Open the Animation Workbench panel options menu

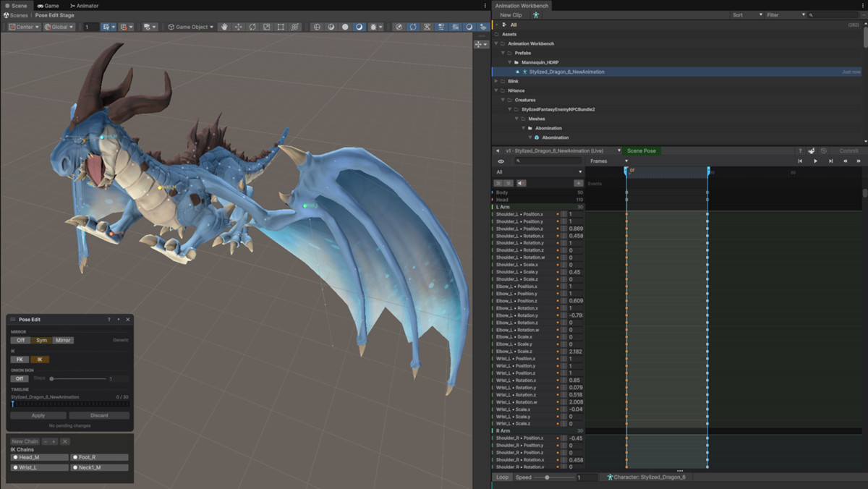coord(863,6)
